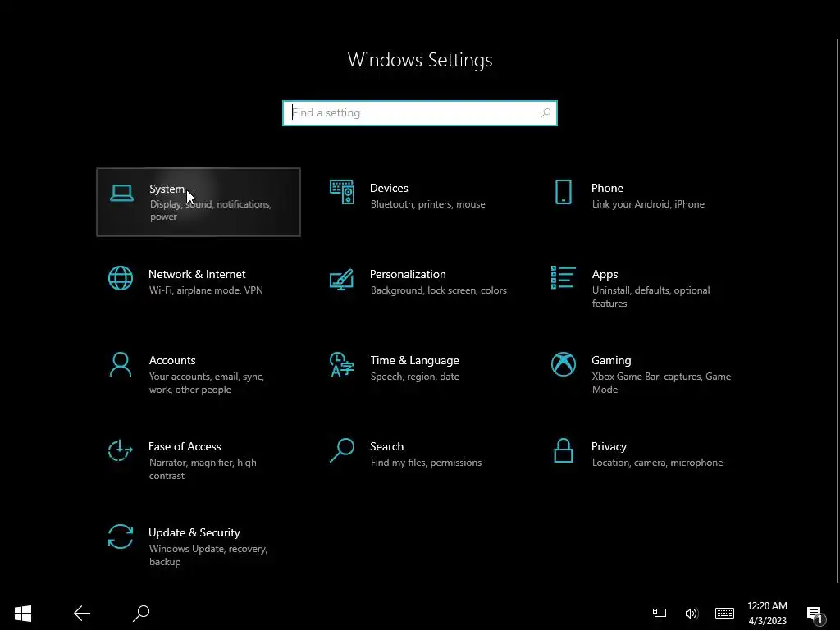This screenshot has width=840, height=630.
Task: Open the System settings title
Action: [x=167, y=189]
